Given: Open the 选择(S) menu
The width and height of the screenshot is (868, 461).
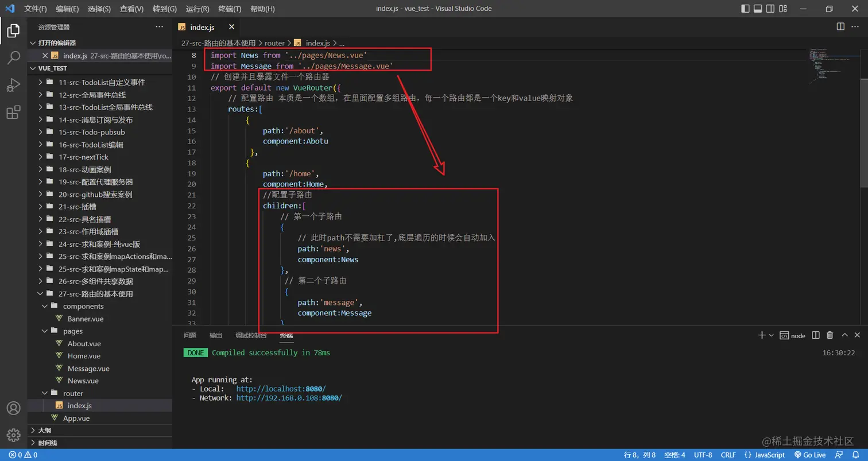Looking at the screenshot, I should [99, 9].
